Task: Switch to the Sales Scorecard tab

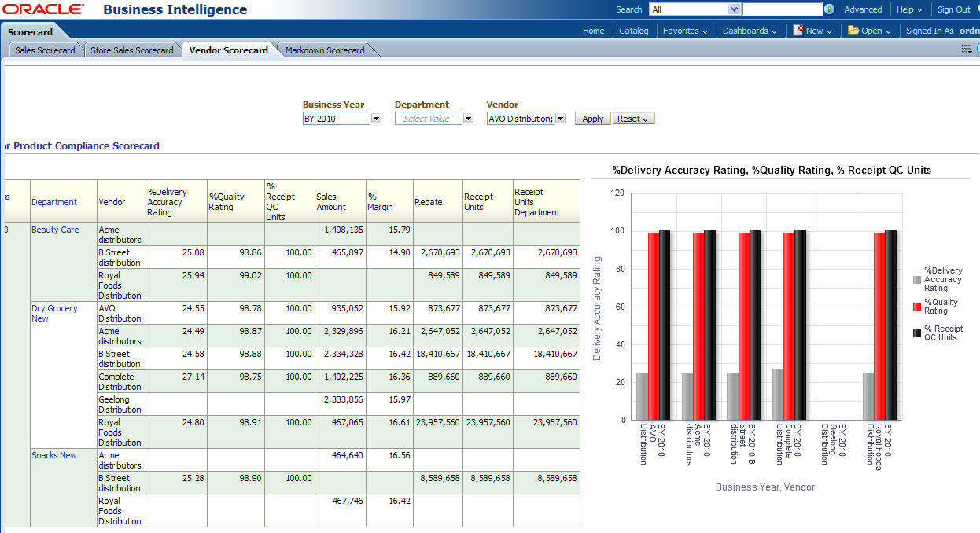Action: pos(45,50)
